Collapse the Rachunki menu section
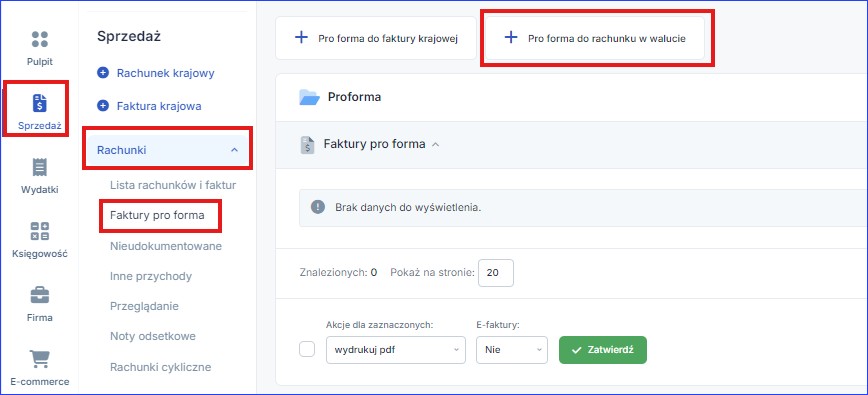 (234, 150)
